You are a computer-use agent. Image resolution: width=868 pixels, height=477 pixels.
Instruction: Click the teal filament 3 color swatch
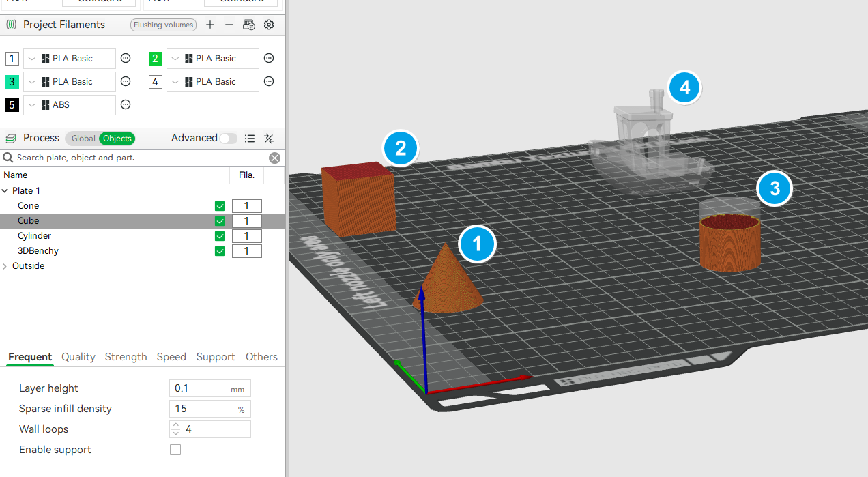click(12, 82)
